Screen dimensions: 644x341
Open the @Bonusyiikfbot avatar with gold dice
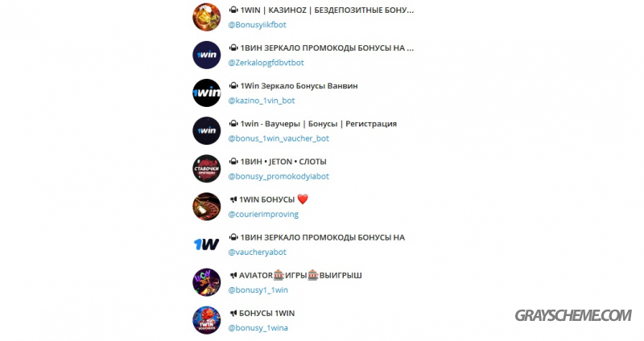(x=207, y=17)
